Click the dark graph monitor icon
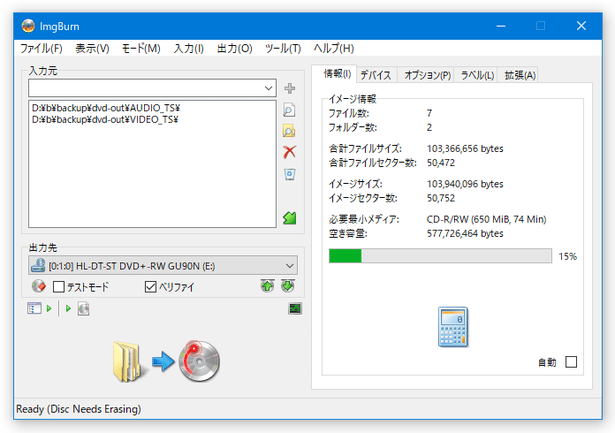 pos(295,309)
